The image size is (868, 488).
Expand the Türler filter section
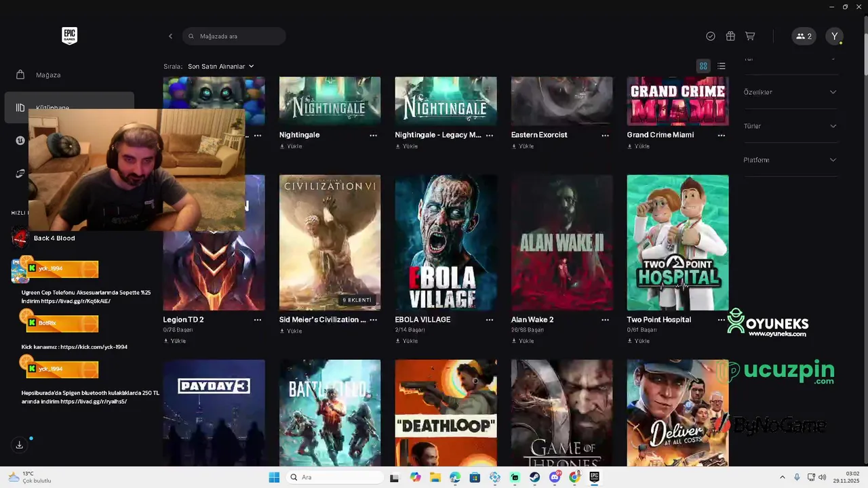coord(790,126)
